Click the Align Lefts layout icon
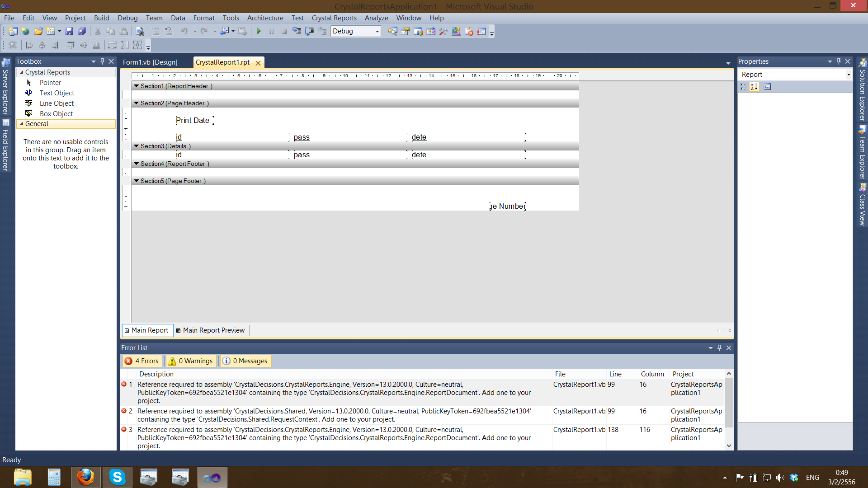Viewport: 868px width, 488px height. [29, 45]
